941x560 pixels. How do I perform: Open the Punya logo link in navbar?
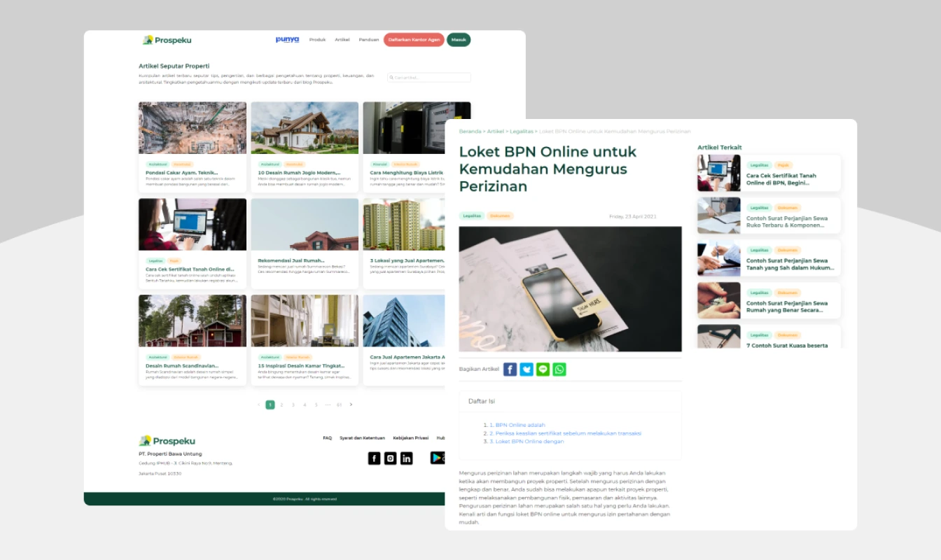click(x=287, y=40)
